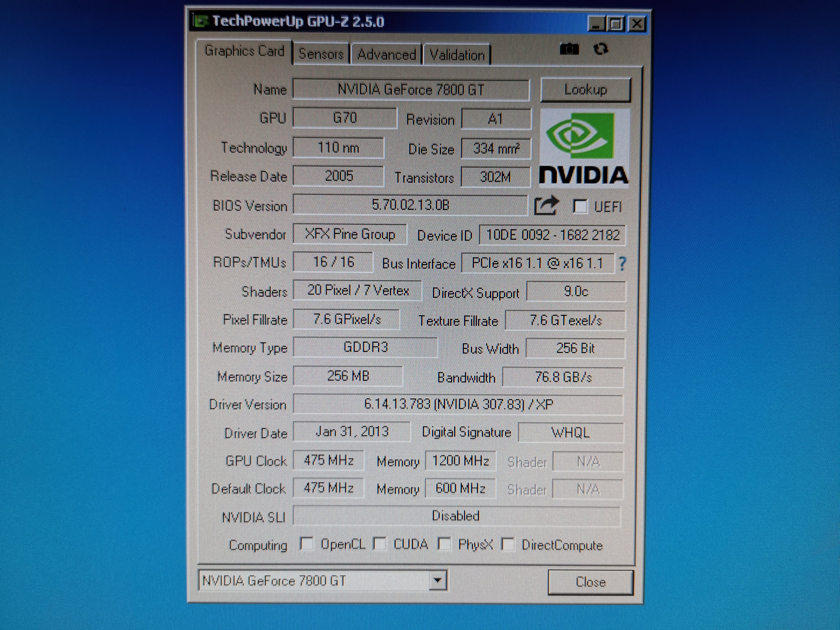The width and height of the screenshot is (840, 630).
Task: Click the BIOS Version text field
Action: pos(410,205)
